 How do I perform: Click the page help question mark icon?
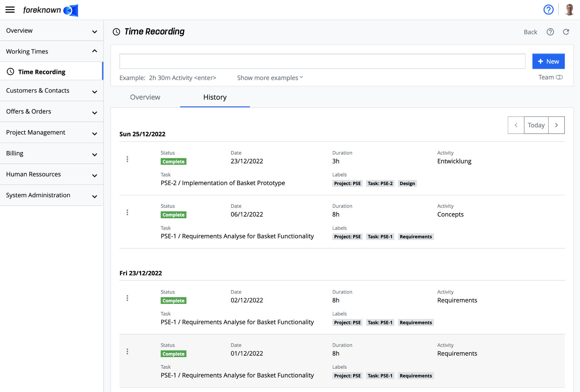(x=550, y=32)
